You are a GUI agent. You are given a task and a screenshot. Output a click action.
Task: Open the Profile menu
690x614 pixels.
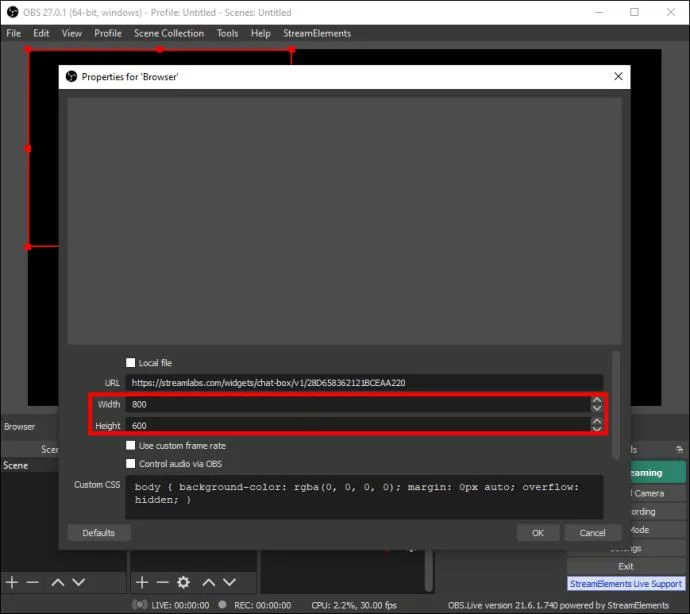click(108, 33)
